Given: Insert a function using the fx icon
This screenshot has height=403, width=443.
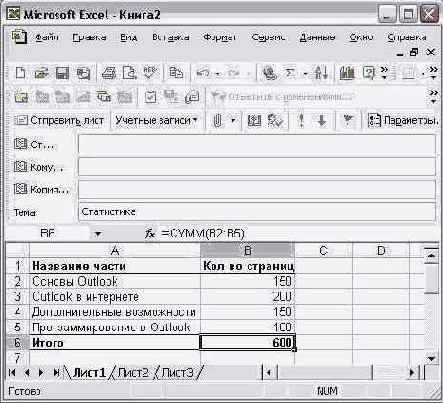Looking at the screenshot, I should pos(150,234).
